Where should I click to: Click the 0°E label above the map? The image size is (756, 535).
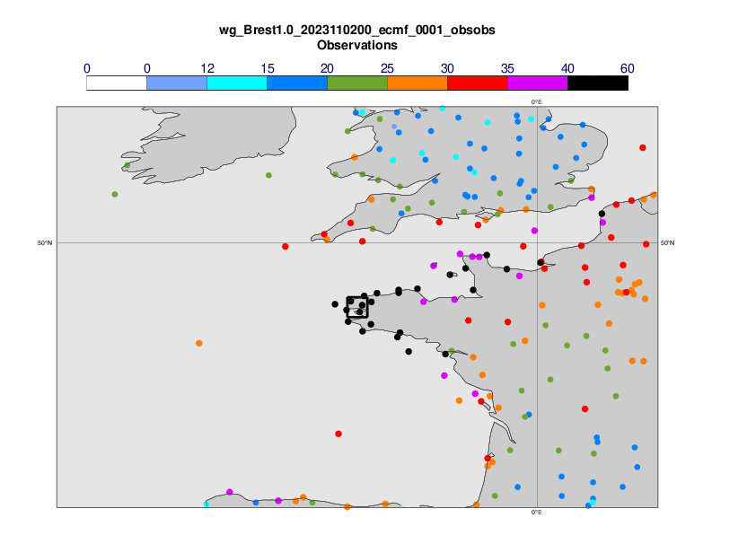[x=536, y=102]
